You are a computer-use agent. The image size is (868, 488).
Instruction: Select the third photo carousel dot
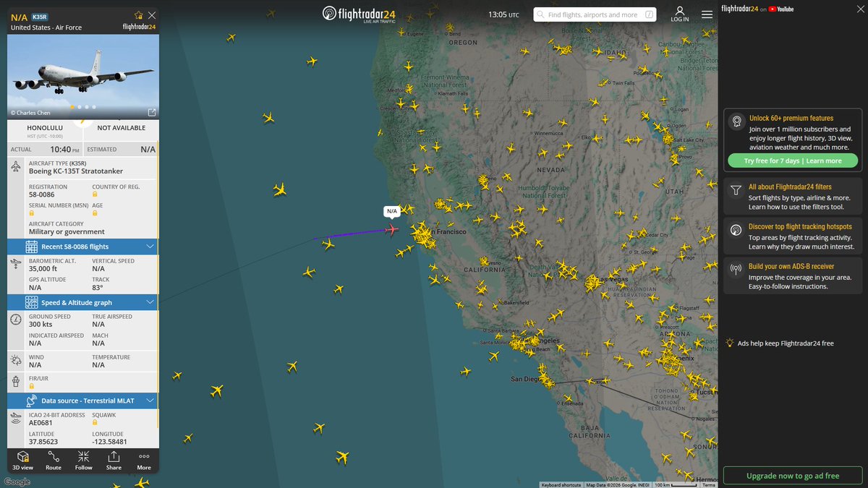tap(87, 107)
